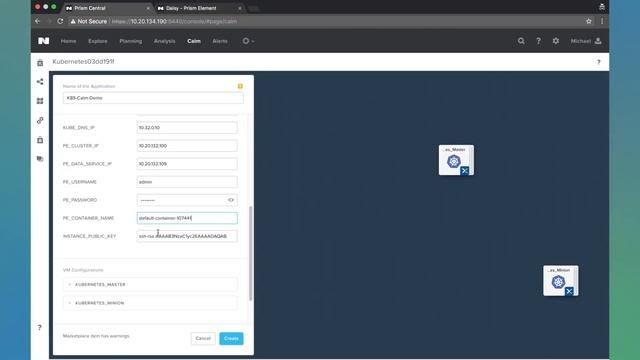Edit the KUBE_DNS_IP field
Viewport: 640px width, 360px height.
coord(187,127)
